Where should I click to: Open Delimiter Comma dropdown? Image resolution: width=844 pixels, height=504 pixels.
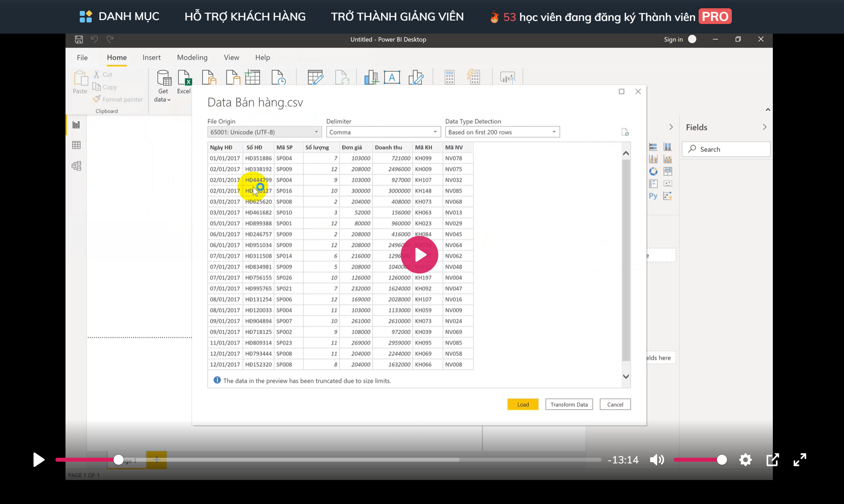(383, 132)
